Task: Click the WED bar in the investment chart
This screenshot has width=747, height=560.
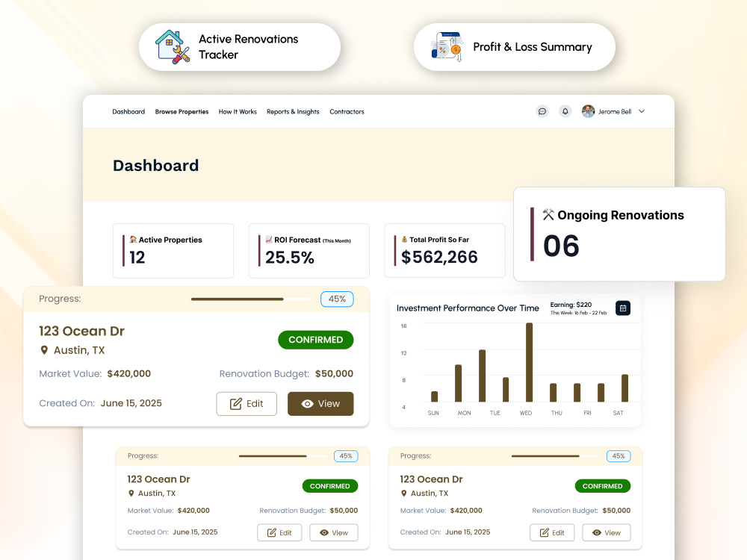Action: click(529, 362)
